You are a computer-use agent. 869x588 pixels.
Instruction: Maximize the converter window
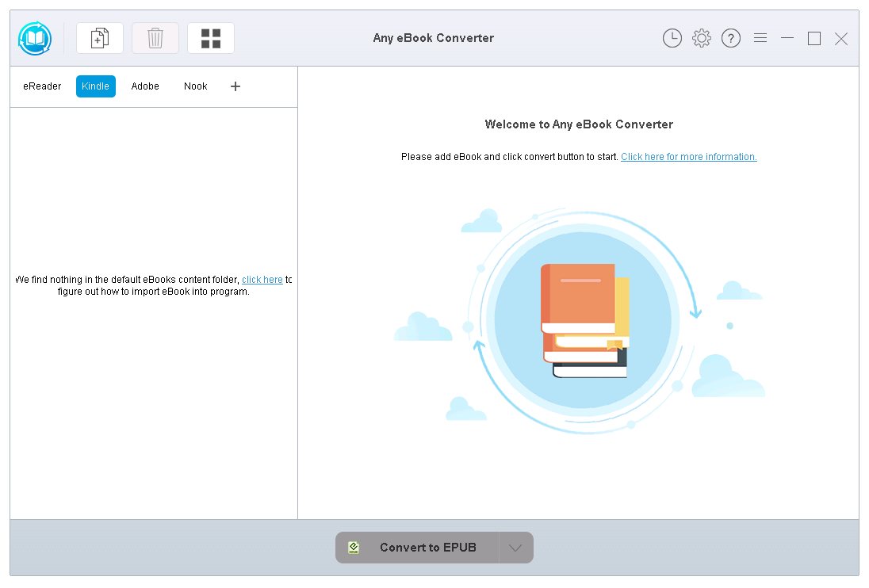[x=814, y=38]
